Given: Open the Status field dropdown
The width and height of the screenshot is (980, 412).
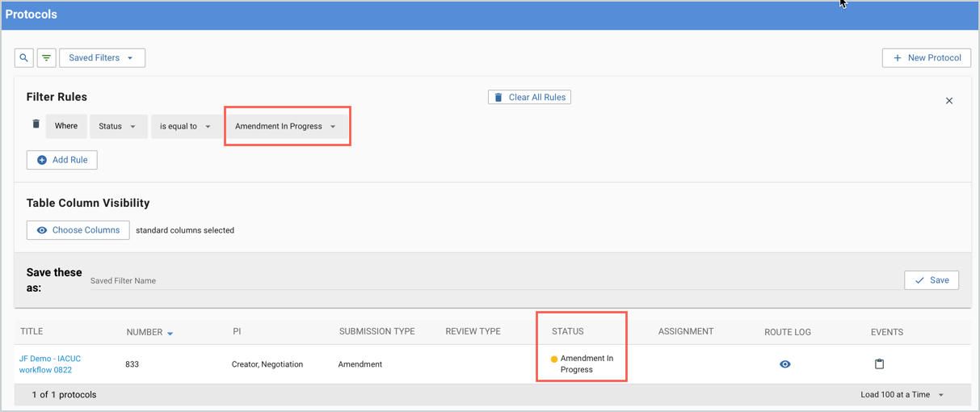Looking at the screenshot, I should (x=118, y=126).
